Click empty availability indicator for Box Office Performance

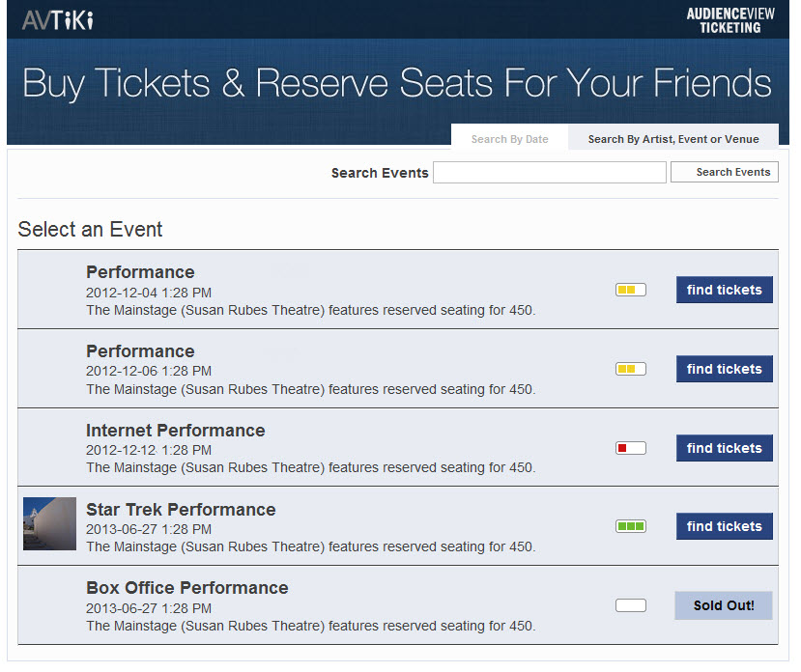[x=631, y=605]
